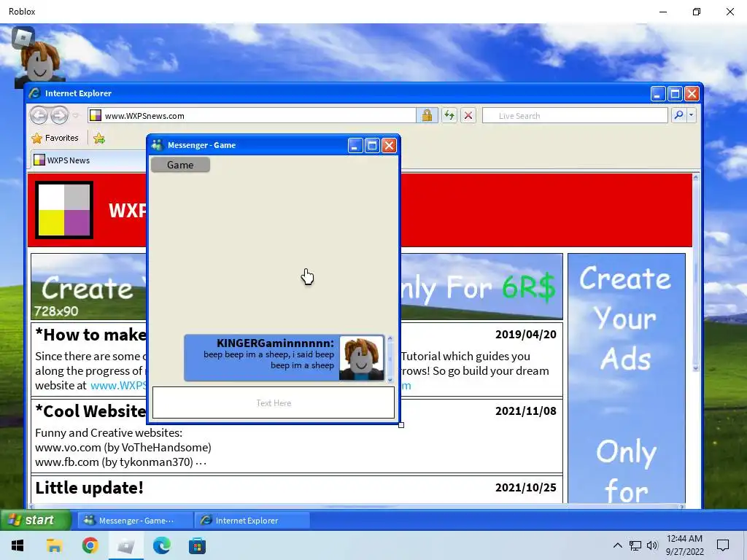Open Google Chrome from the taskbar
747x560 pixels.
90,545
